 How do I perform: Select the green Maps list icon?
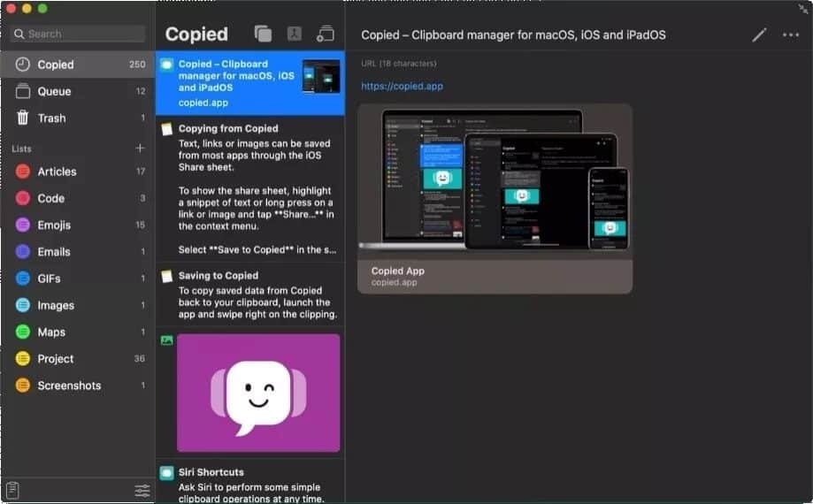[23, 332]
